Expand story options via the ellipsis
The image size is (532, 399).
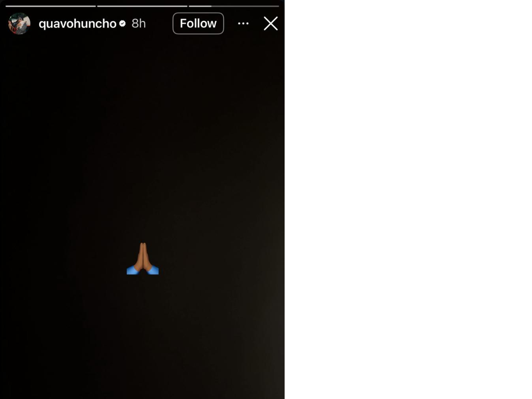243,23
